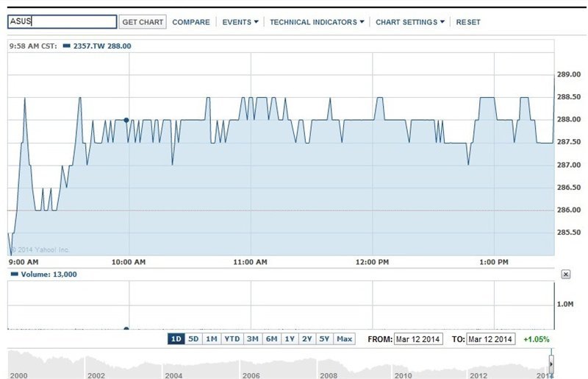Open the TECHNICAL INDICATORS dropdown
The image size is (588, 379).
(317, 22)
